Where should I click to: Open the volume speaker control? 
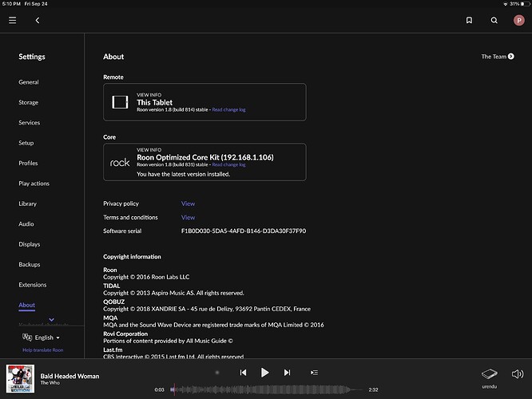click(518, 374)
